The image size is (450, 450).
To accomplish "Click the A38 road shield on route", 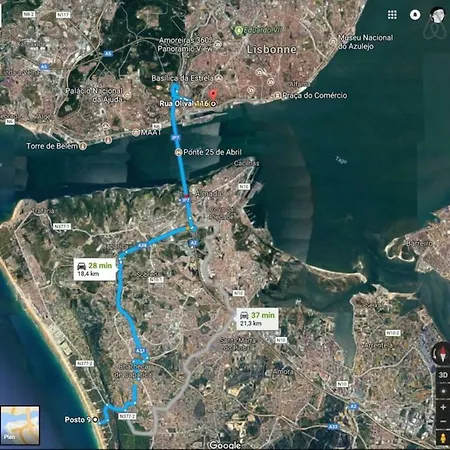I will coord(142,246).
